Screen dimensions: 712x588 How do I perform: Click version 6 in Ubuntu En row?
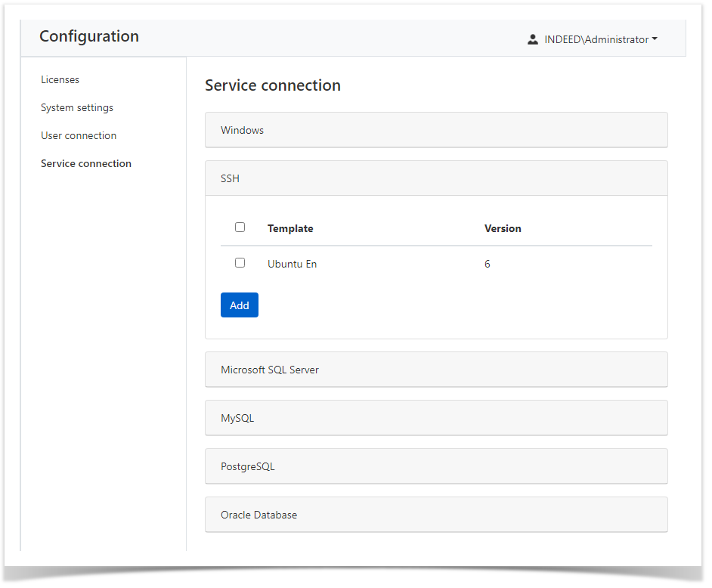coord(488,264)
